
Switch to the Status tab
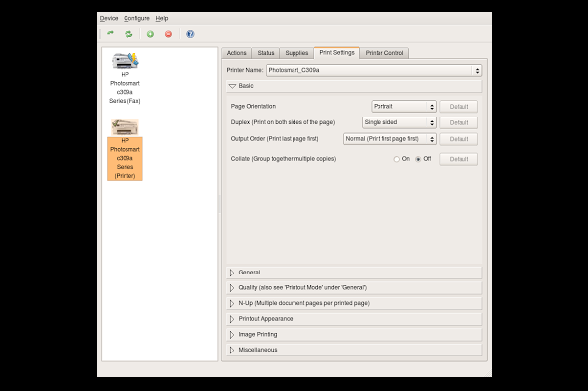click(x=266, y=53)
